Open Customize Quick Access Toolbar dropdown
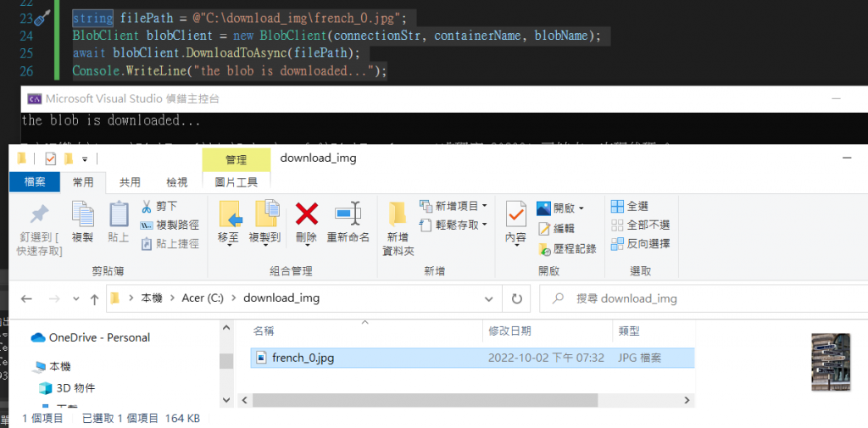Image resolution: width=868 pixels, height=428 pixels. click(85, 159)
